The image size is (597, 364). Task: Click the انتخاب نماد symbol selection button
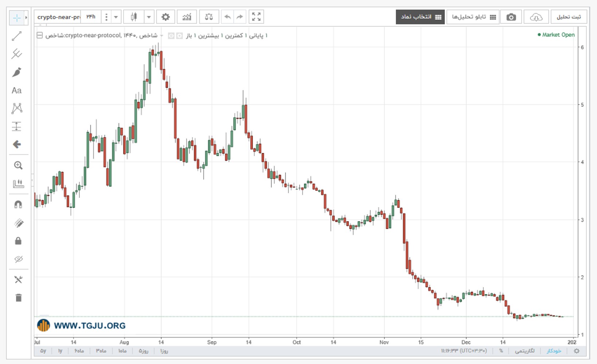click(x=420, y=17)
